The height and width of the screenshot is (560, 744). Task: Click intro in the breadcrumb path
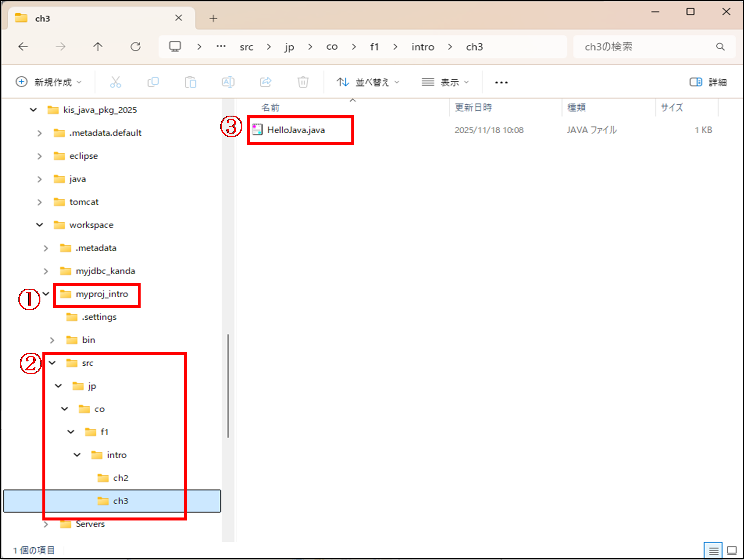[422, 47]
